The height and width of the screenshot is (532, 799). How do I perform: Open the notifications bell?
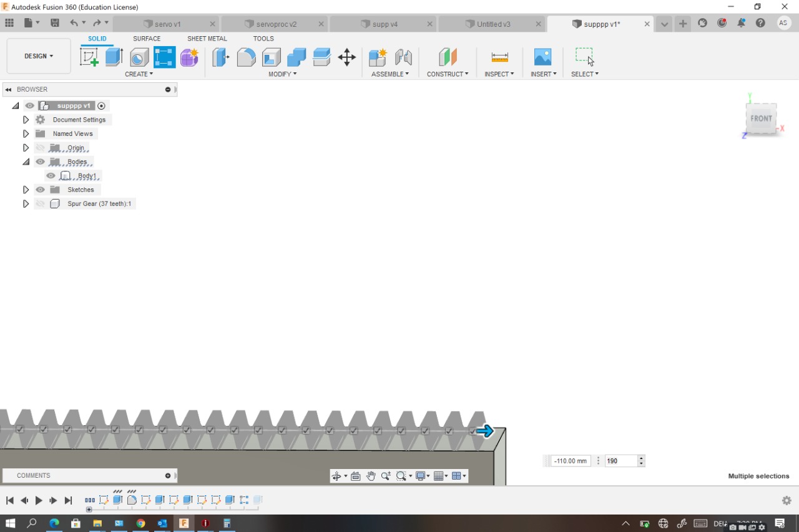tap(742, 23)
